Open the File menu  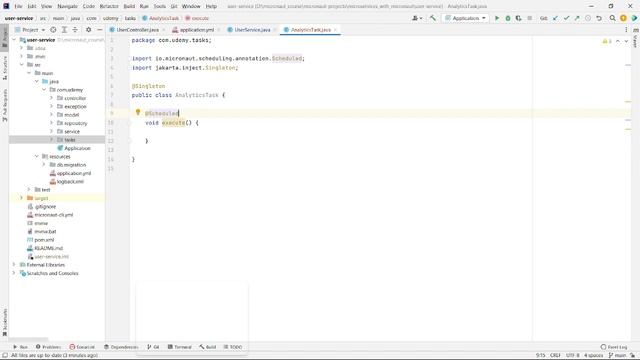tap(18, 6)
